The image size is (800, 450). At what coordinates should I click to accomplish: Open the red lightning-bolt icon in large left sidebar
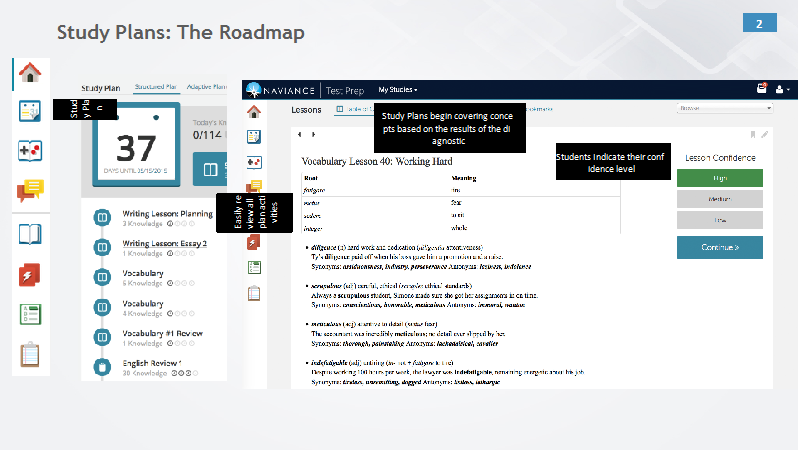coord(30,275)
